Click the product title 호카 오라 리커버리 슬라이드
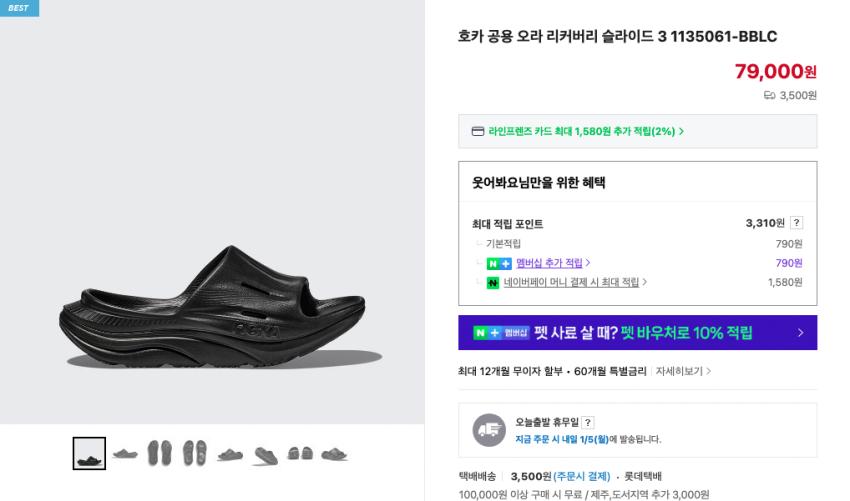Image resolution: width=850 pixels, height=501 pixels. [x=617, y=37]
